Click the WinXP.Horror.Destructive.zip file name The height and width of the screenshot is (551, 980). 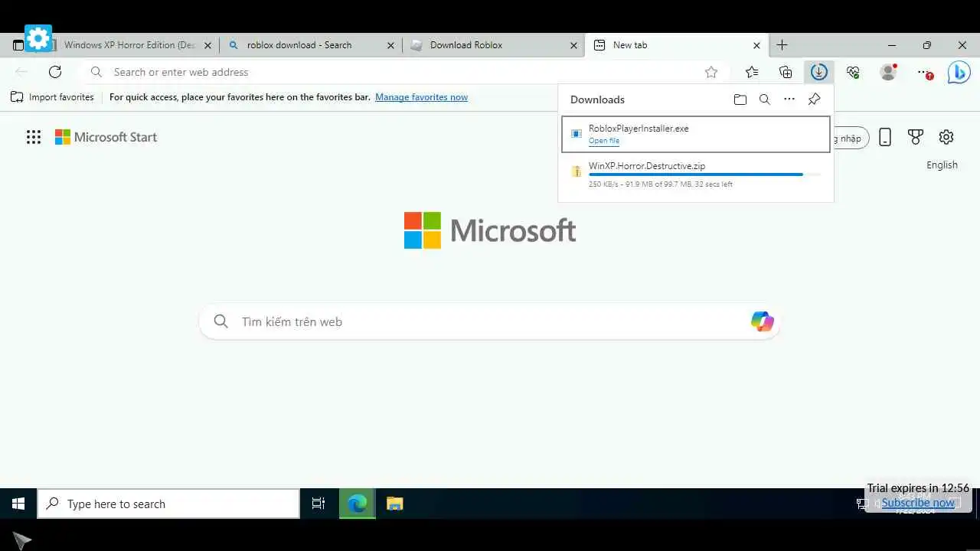(647, 166)
